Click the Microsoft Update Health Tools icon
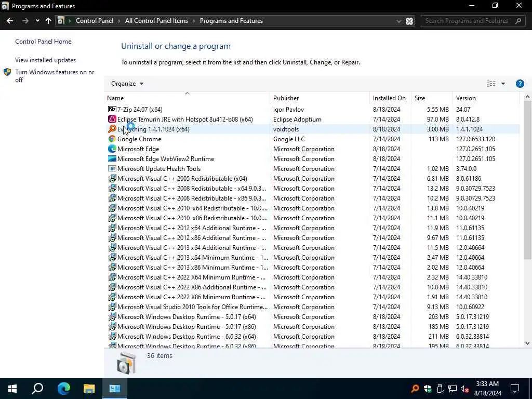Screen dimensions: 532x399 [x=112, y=168]
